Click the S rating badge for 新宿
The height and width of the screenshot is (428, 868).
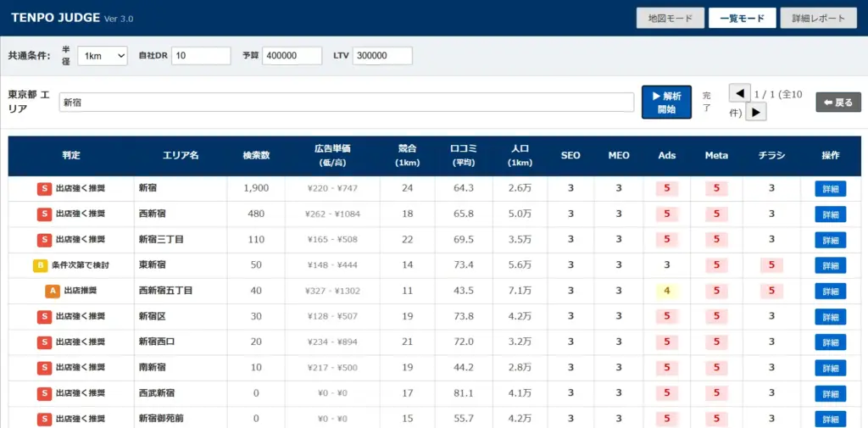(x=43, y=188)
